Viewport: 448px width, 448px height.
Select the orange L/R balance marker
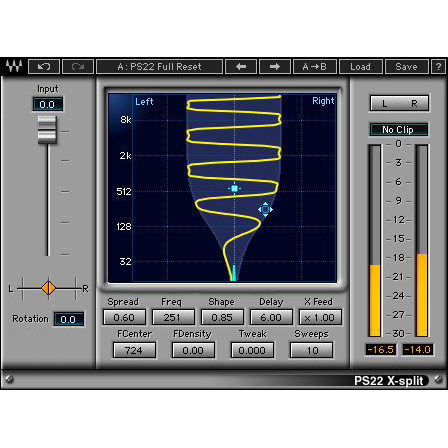point(49,288)
